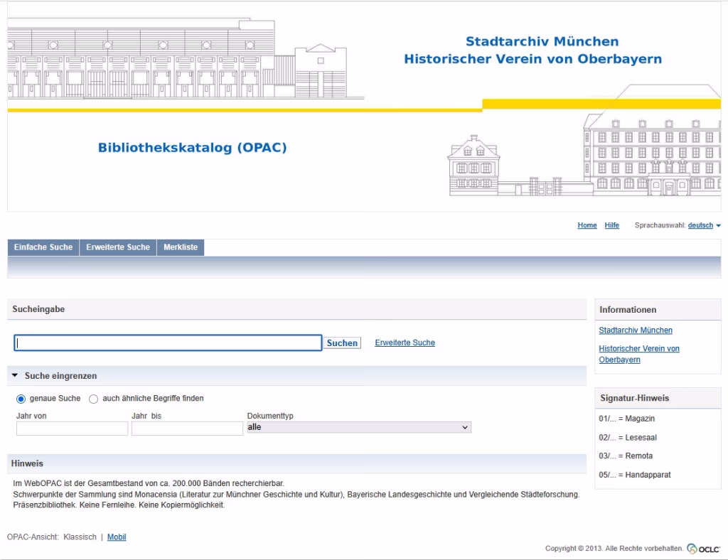
Task: Switch OPAC view to 'Mobil'
Action: coord(116,537)
